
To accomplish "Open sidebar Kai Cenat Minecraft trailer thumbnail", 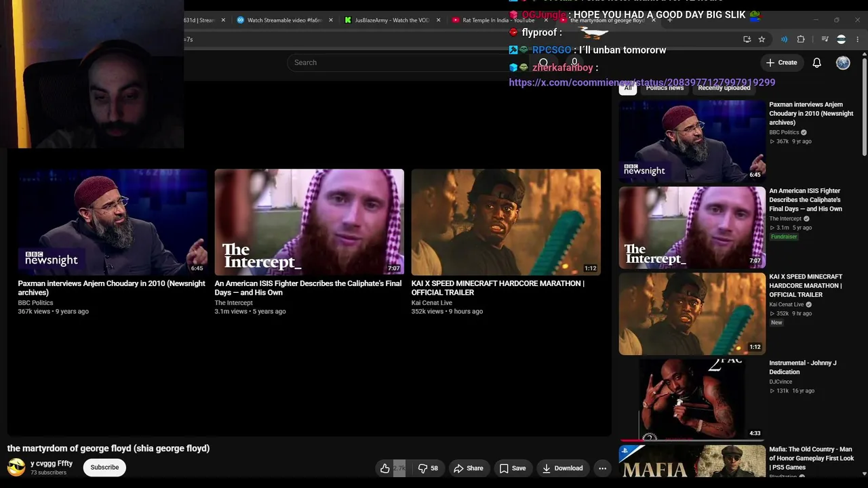I will pos(692,314).
